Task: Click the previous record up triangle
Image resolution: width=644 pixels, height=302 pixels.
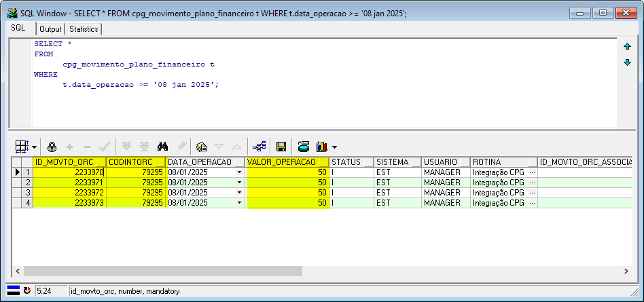Action: (x=237, y=146)
